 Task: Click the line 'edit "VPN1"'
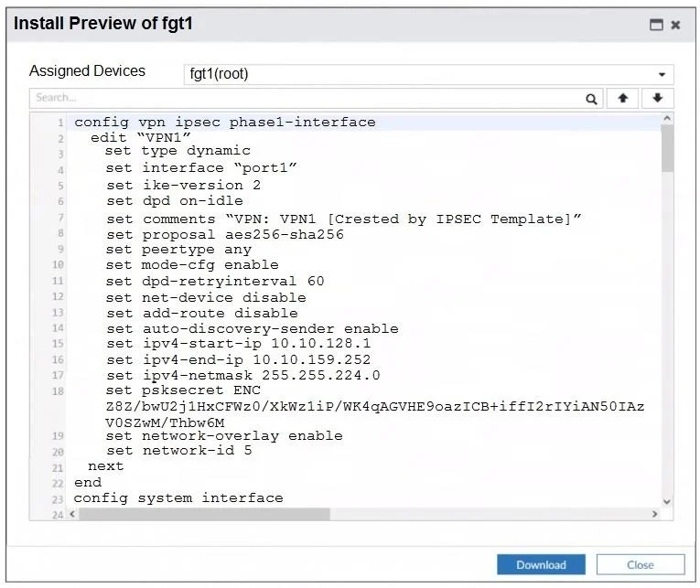pos(141,137)
